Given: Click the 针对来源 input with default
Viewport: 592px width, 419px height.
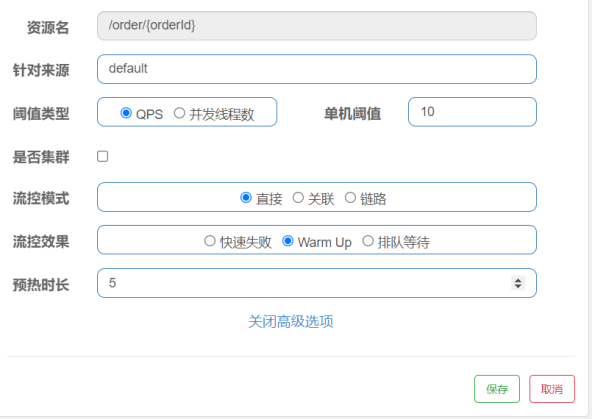Looking at the screenshot, I should pyautogui.click(x=317, y=69).
